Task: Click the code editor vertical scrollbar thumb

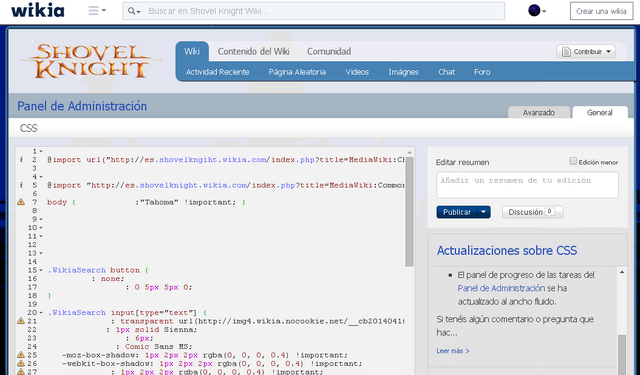Action: point(409,211)
